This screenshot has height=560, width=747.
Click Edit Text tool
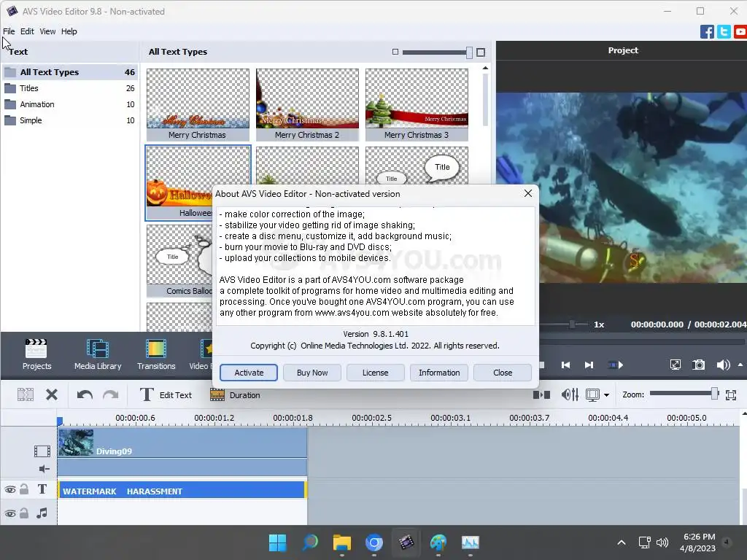click(x=166, y=394)
